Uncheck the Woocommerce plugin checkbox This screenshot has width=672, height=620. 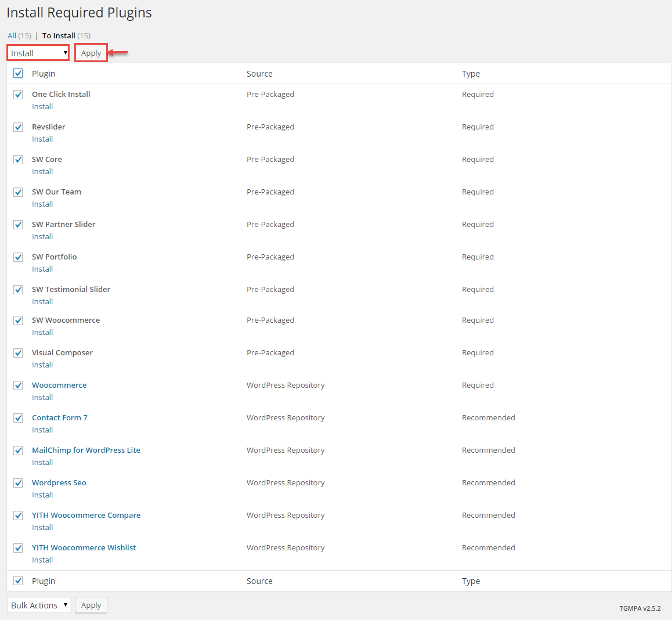pos(18,386)
